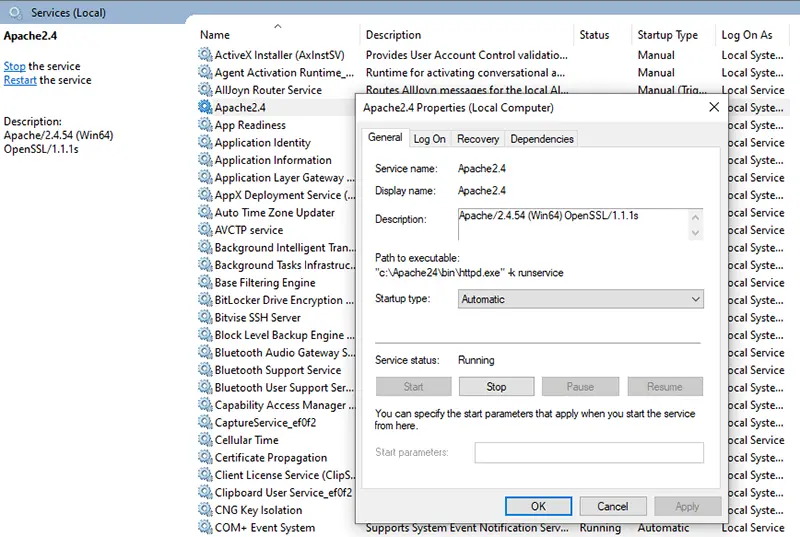Click the Stop the service link
Image resolution: width=800 pixels, height=537 pixels.
(14, 66)
